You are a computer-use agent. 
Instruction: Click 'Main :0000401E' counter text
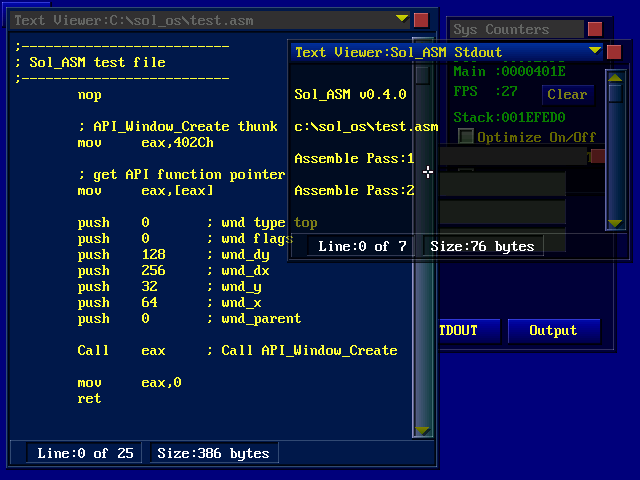click(x=509, y=72)
